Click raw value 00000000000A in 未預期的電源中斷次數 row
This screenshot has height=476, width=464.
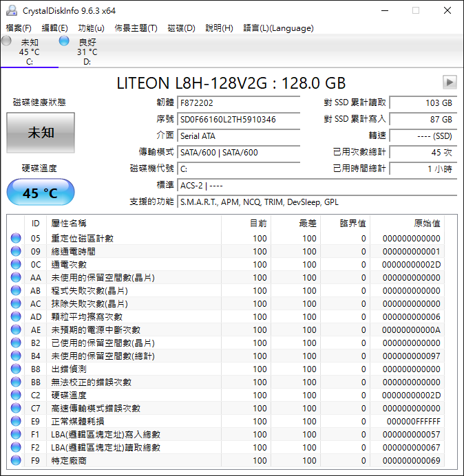(x=411, y=329)
